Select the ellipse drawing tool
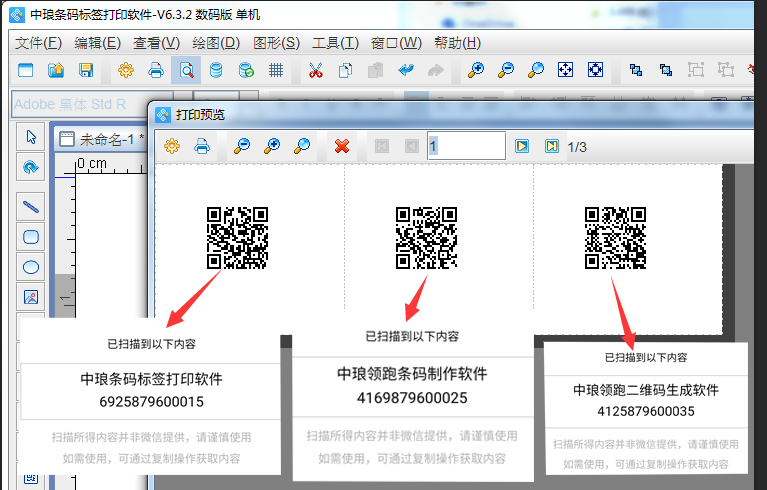Image resolution: width=767 pixels, height=490 pixels. tap(31, 267)
